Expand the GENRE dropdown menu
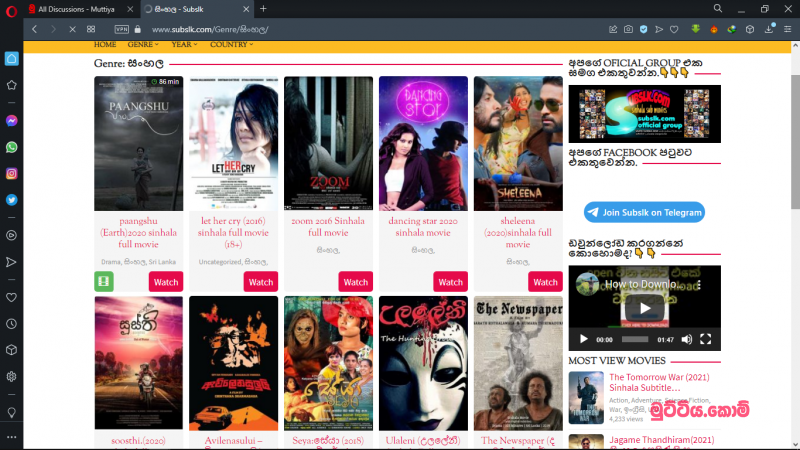Image resolution: width=800 pixels, height=450 pixels. point(143,45)
